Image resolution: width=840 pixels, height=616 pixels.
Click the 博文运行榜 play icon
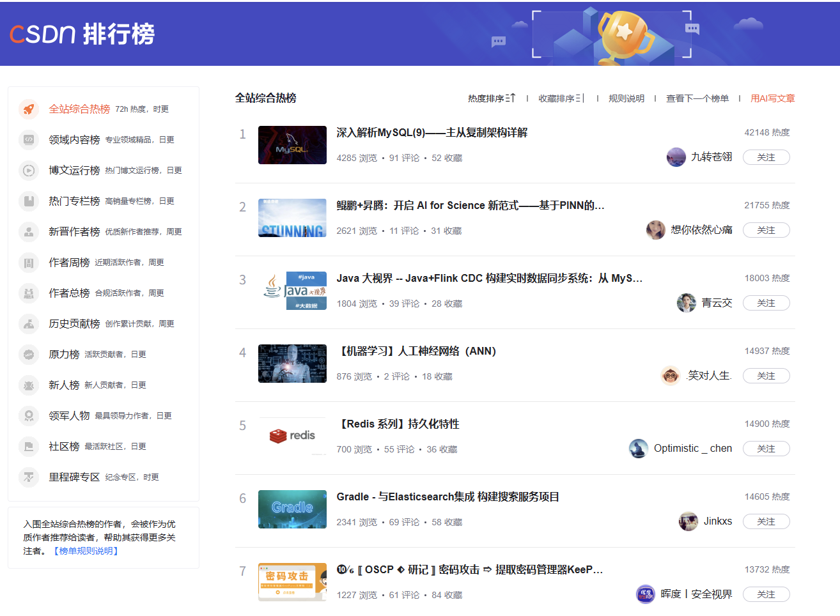click(29, 171)
